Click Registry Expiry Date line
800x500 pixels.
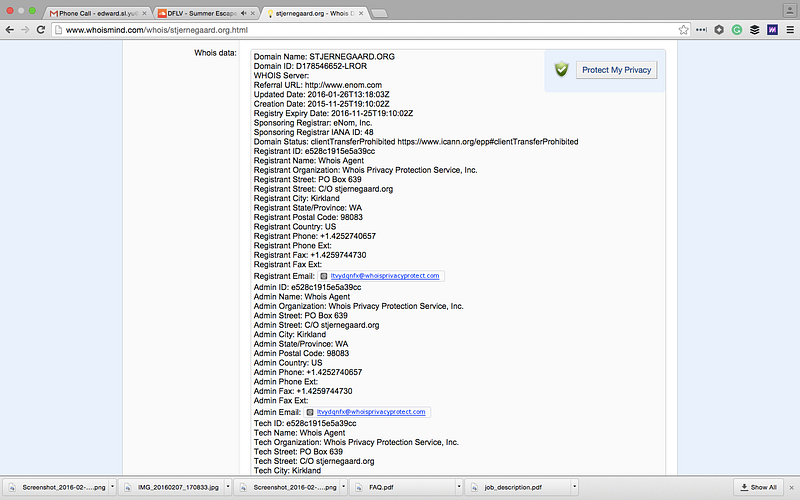[x=333, y=113]
